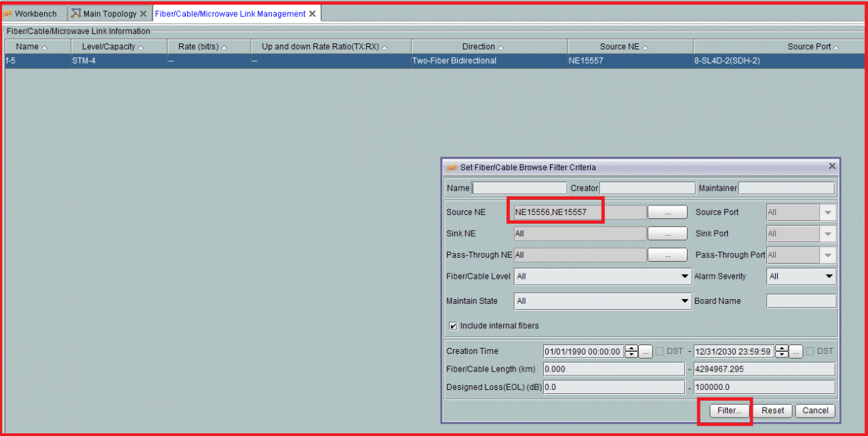Image resolution: width=868 pixels, height=436 pixels.
Task: Close the Main Topology tab
Action: (143, 14)
